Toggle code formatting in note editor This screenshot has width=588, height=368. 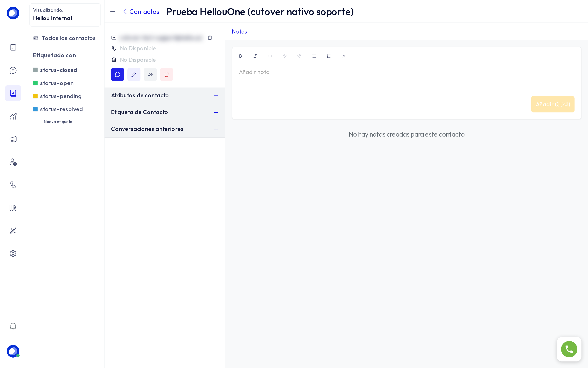(343, 56)
